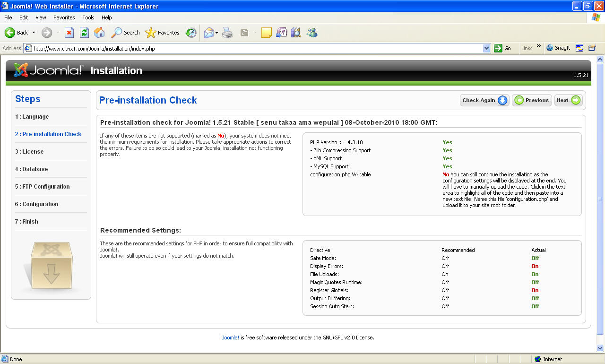
Task: Click the SnagIt pen-on-window icon
Action: point(592,48)
